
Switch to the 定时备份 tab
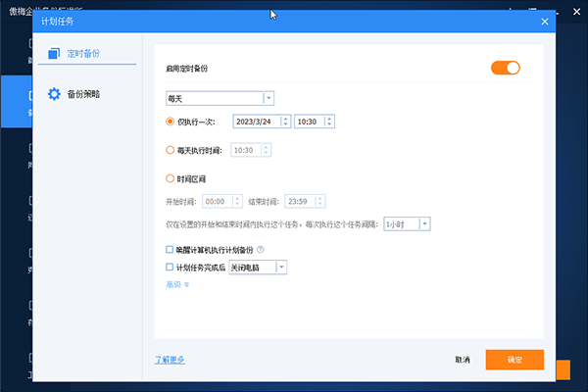(82, 53)
